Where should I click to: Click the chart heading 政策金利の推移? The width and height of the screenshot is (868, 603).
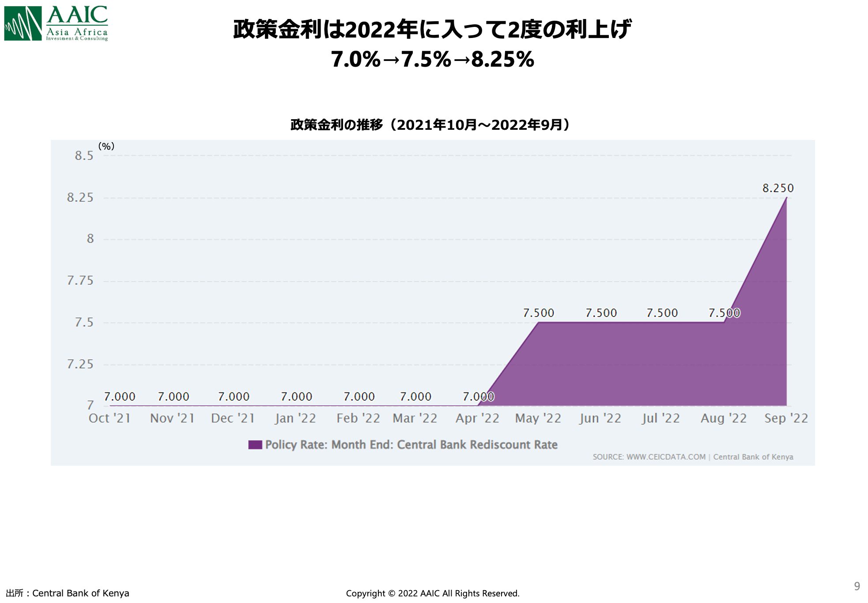[x=430, y=125]
